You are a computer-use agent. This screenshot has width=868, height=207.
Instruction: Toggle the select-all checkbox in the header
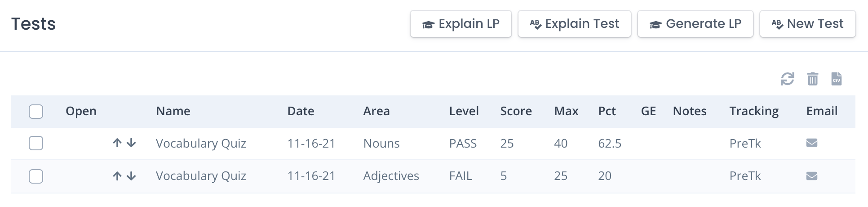click(36, 111)
